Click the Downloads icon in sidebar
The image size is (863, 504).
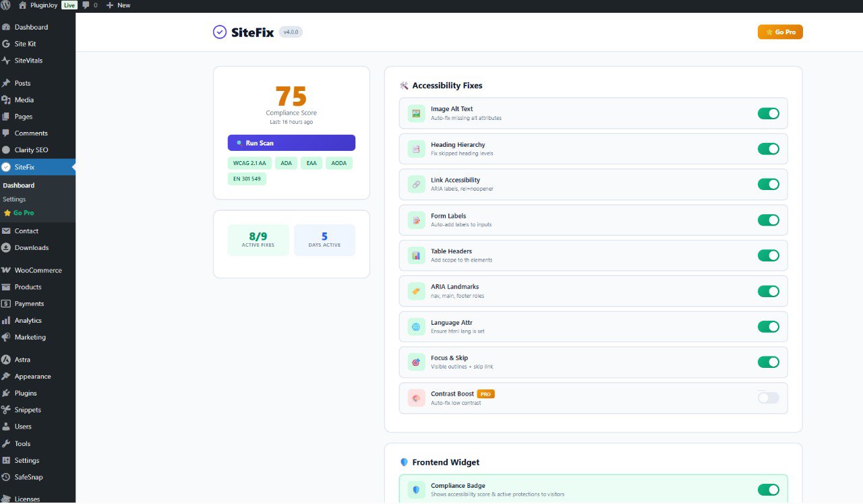[x=6, y=247]
